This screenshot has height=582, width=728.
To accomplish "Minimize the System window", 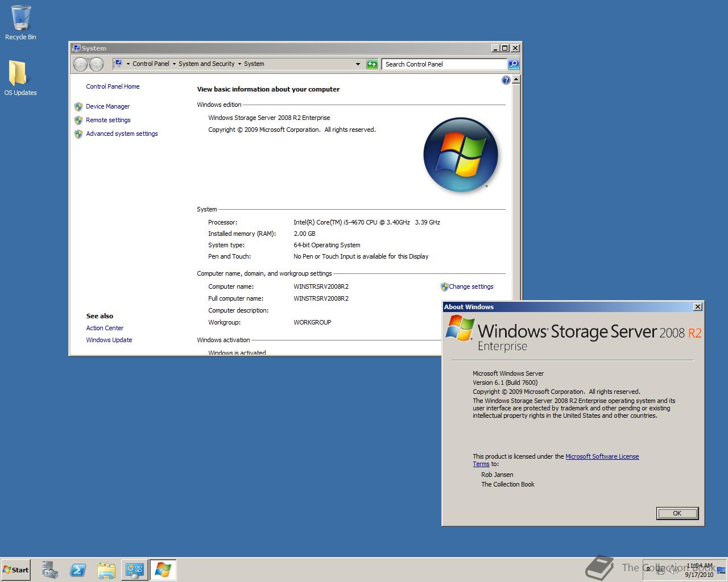I will tap(495, 48).
